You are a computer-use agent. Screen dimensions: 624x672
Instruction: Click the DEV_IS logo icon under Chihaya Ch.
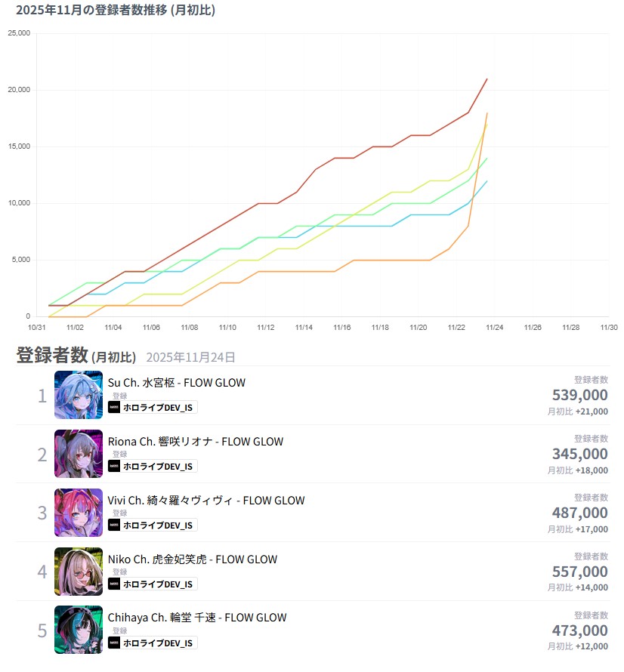click(x=114, y=643)
